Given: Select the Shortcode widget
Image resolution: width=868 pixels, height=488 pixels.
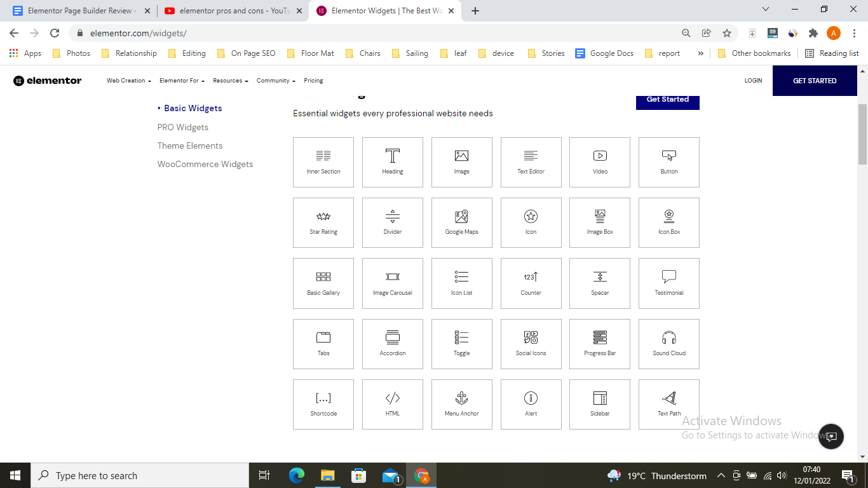Looking at the screenshot, I should tap(323, 404).
